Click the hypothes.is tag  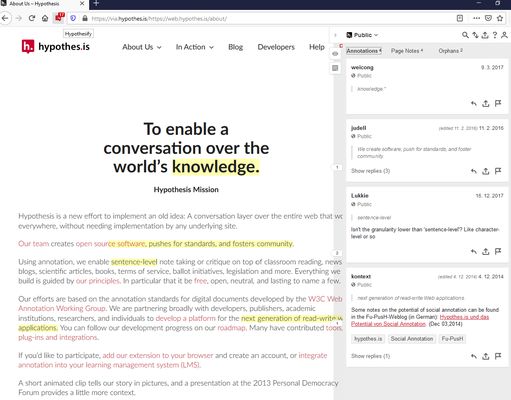click(368, 339)
